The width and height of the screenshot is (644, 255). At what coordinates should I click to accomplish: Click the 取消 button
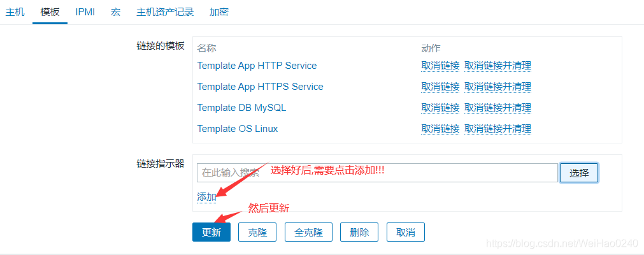pyautogui.click(x=405, y=233)
